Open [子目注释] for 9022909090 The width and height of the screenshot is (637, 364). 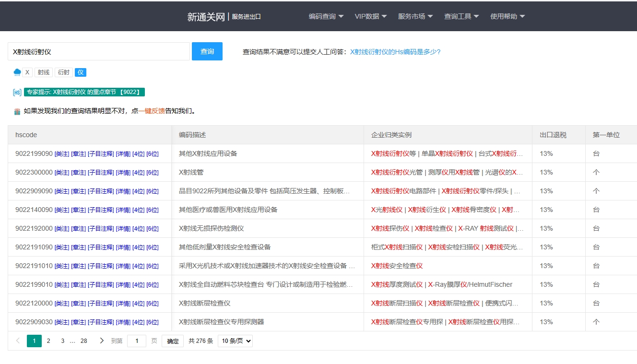pyautogui.click(x=101, y=191)
